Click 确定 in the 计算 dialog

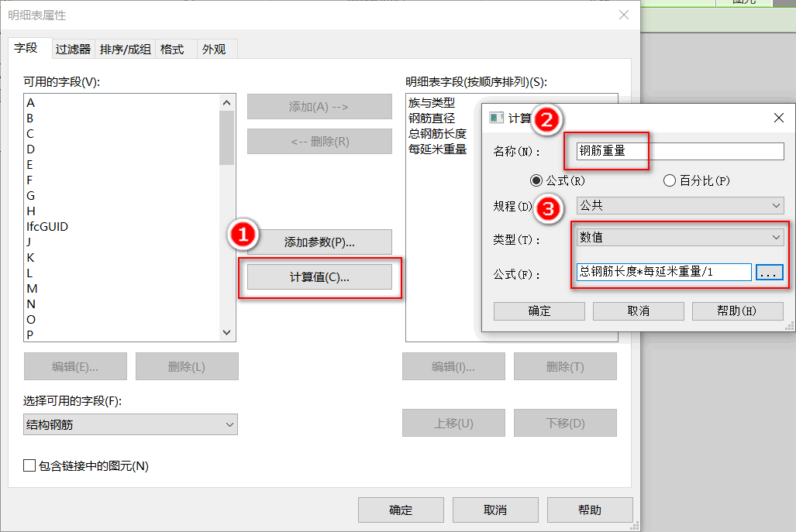pyautogui.click(x=539, y=311)
